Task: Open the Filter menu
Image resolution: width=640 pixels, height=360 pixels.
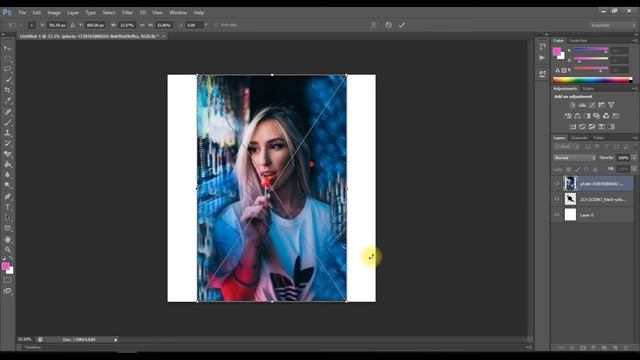Action: coord(127,13)
